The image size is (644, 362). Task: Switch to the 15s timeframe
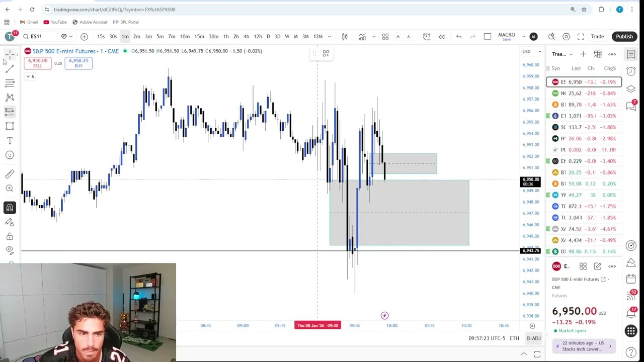pos(101,36)
